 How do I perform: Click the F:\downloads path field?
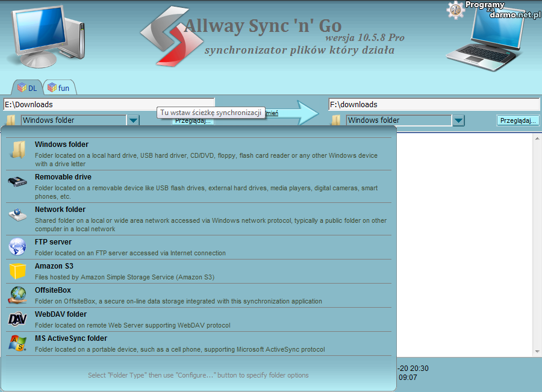[x=434, y=104]
